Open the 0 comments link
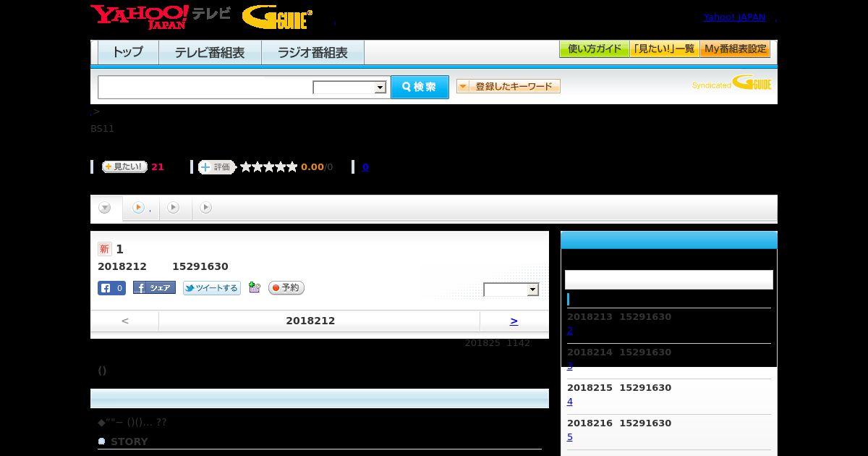This screenshot has width=868, height=456. pyautogui.click(x=365, y=167)
